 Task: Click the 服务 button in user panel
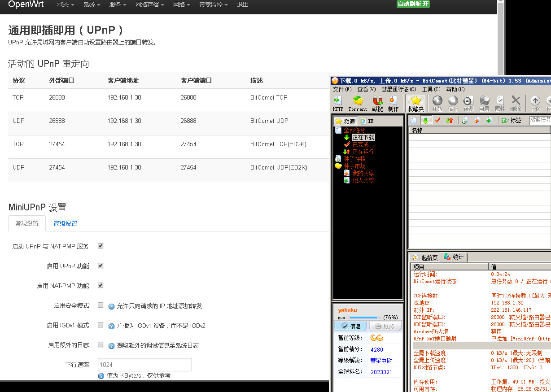pos(385,326)
